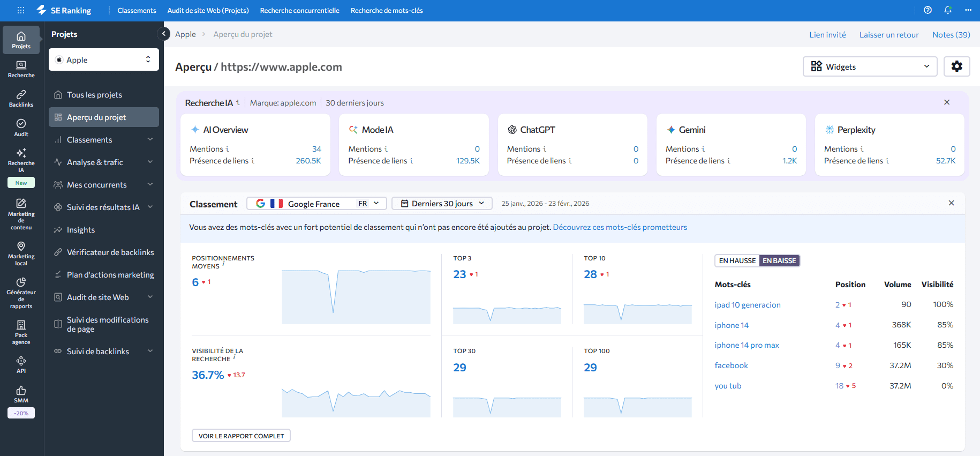The height and width of the screenshot is (456, 980).
Task: Select the Projets home icon in rail
Action: (21, 40)
